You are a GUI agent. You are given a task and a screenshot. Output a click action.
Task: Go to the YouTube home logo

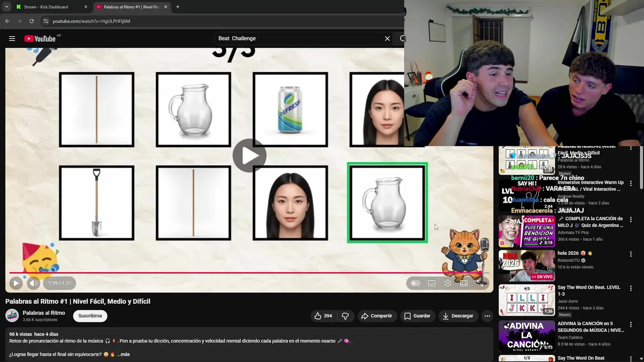coord(40,39)
